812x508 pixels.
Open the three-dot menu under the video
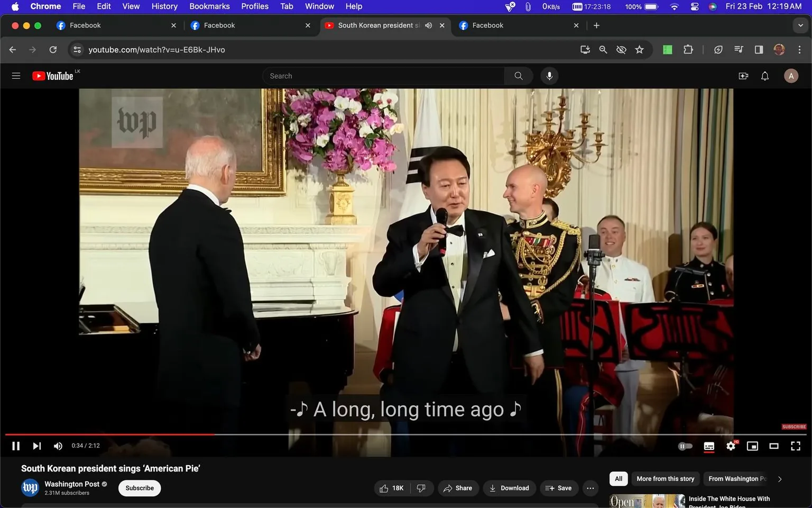(x=590, y=488)
